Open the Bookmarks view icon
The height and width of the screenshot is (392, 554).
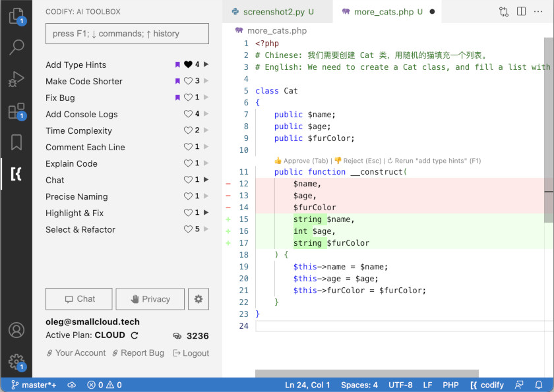[16, 142]
